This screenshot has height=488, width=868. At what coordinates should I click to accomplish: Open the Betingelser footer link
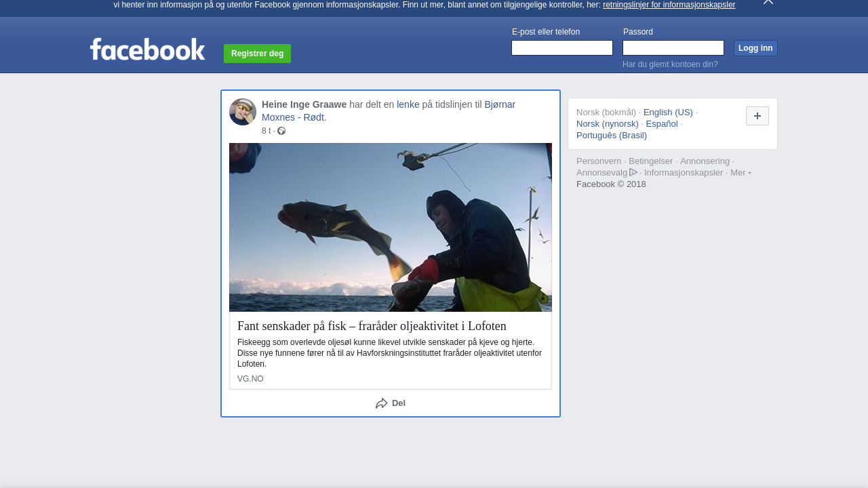[x=651, y=161]
